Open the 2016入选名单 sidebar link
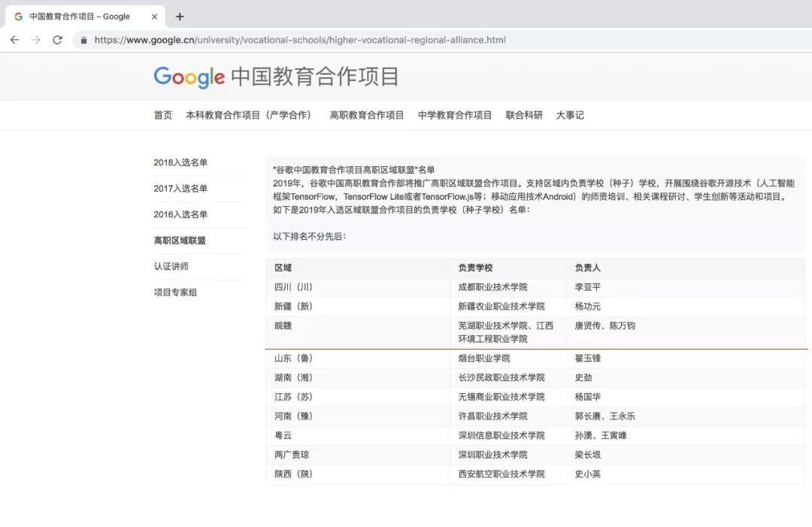812x527 pixels. click(x=180, y=214)
